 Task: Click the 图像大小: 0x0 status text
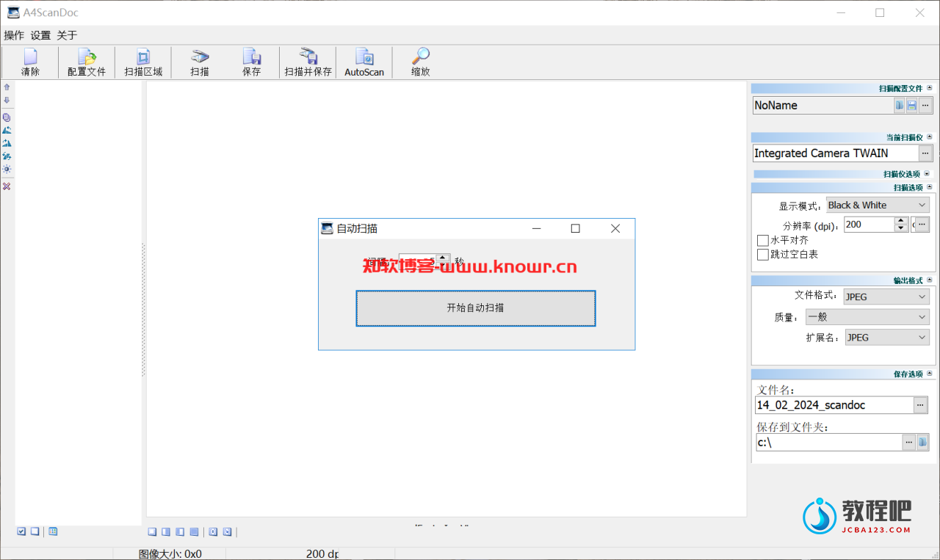[x=170, y=554]
